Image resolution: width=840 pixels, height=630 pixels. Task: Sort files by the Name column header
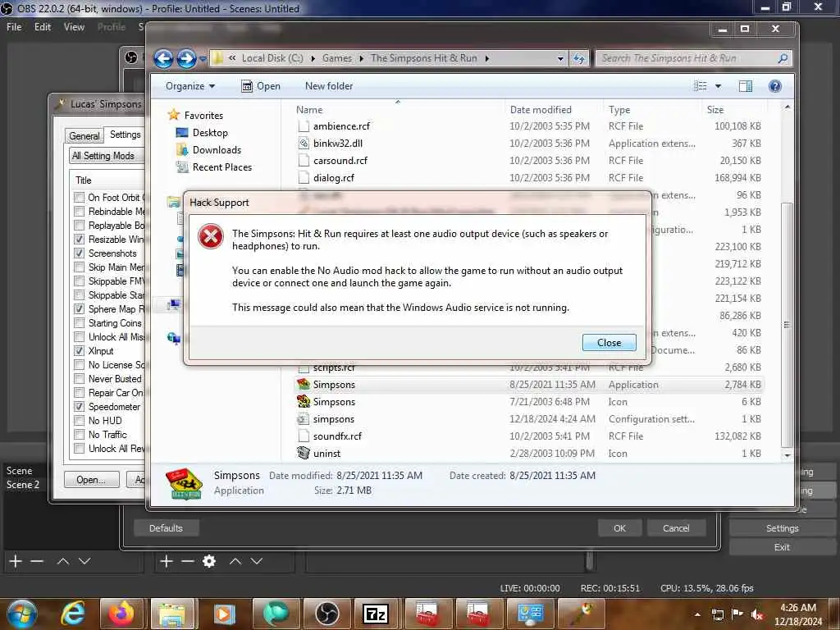tap(309, 109)
